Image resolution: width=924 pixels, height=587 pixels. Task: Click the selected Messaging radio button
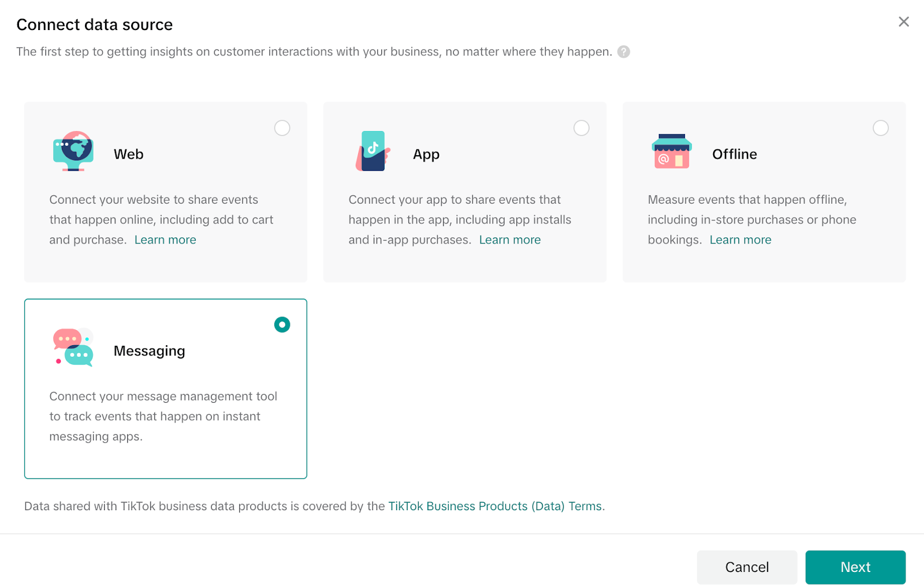click(282, 325)
